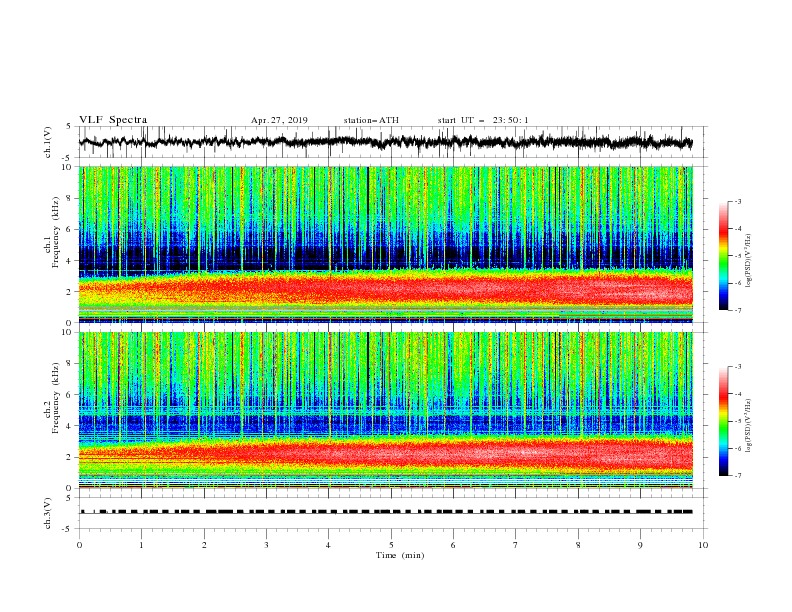This screenshot has height=612, width=792.
Task: Click the "-3" tick on the ch.1 colorbar
Action: click(738, 201)
